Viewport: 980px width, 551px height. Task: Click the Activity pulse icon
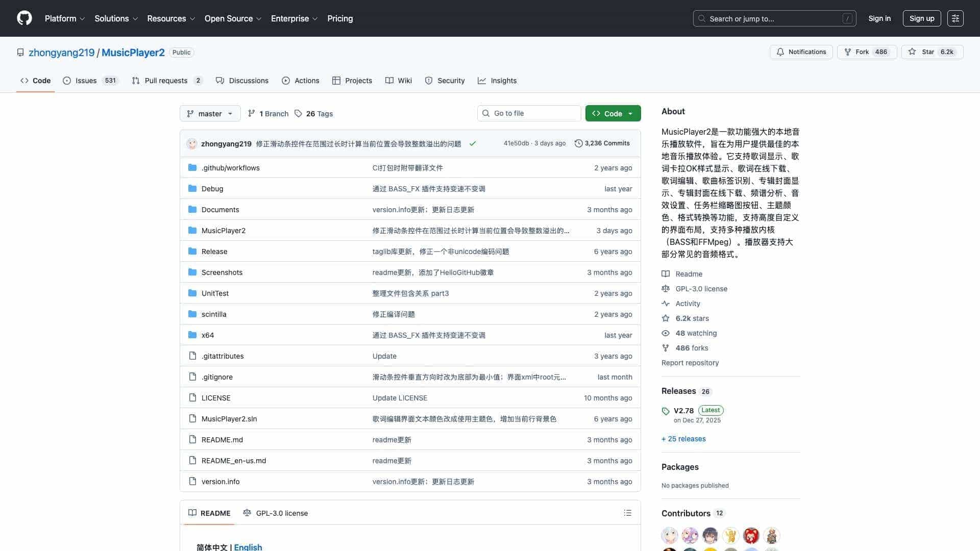(666, 304)
